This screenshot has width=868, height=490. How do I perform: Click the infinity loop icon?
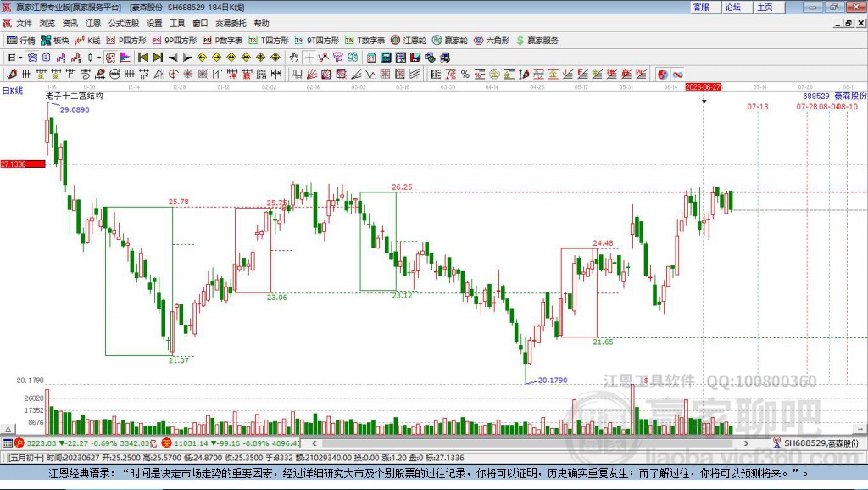click(x=677, y=75)
